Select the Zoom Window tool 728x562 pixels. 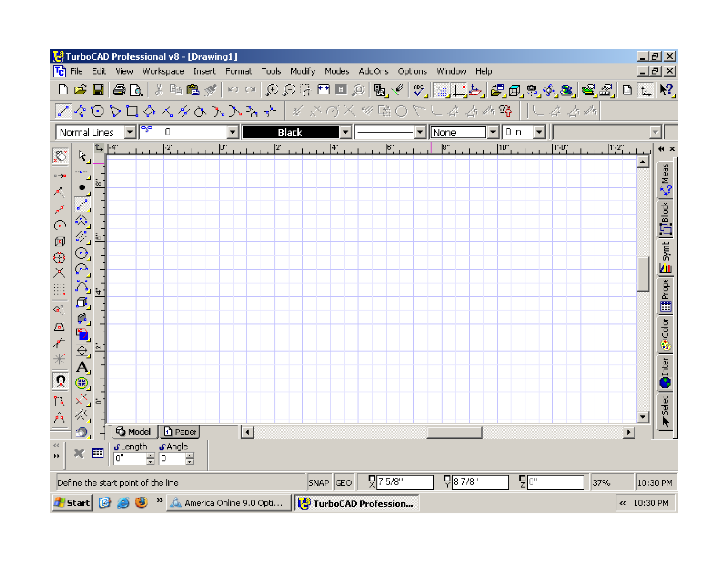306,90
